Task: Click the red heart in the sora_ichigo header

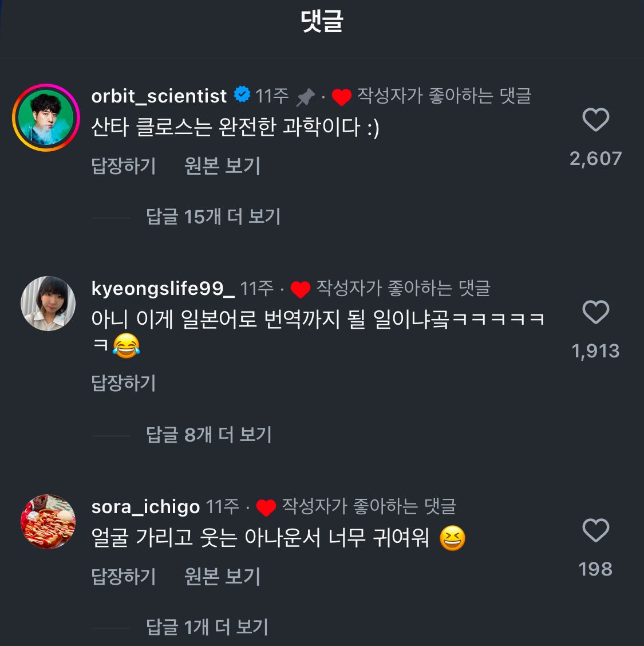Action: (266, 507)
